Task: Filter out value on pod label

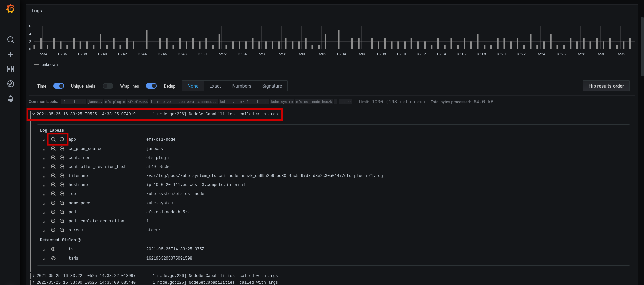Action: pyautogui.click(x=62, y=212)
